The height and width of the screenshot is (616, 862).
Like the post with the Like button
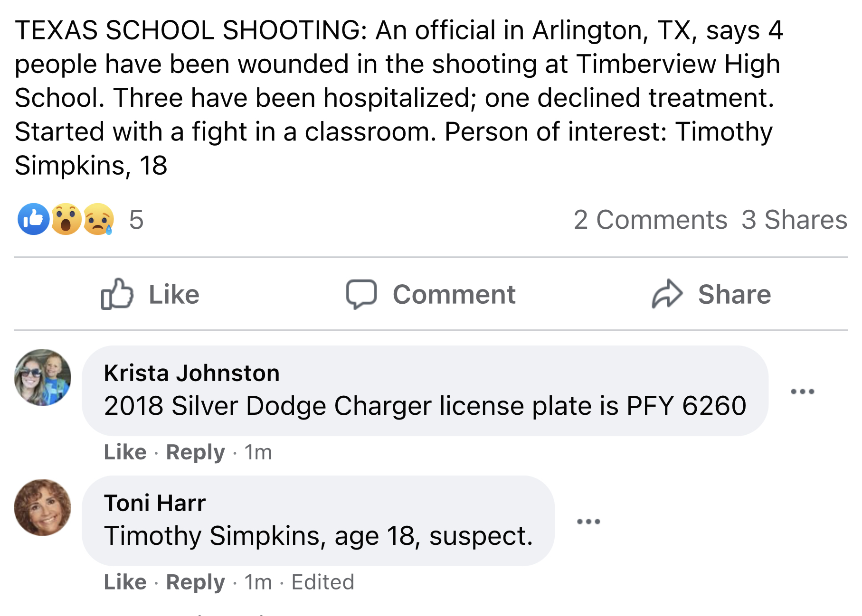150,294
